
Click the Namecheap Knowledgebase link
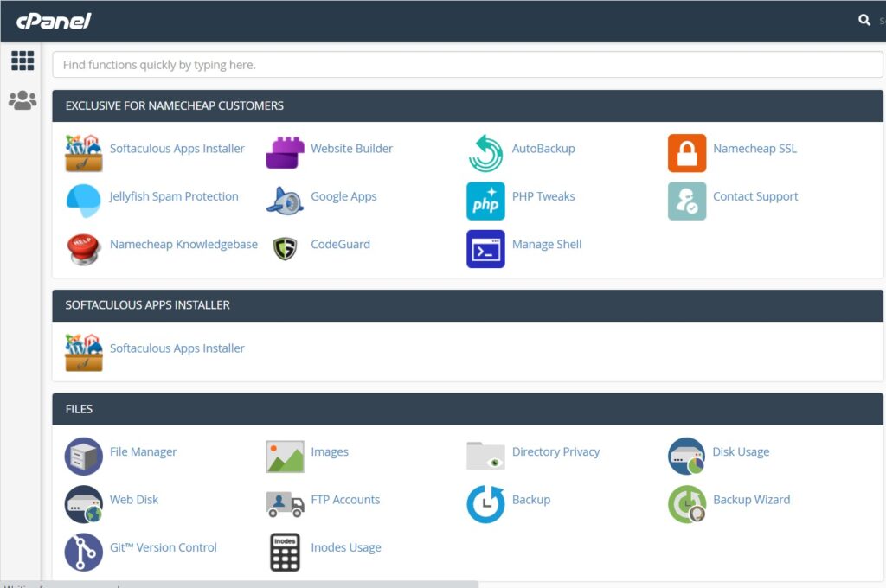coord(183,245)
